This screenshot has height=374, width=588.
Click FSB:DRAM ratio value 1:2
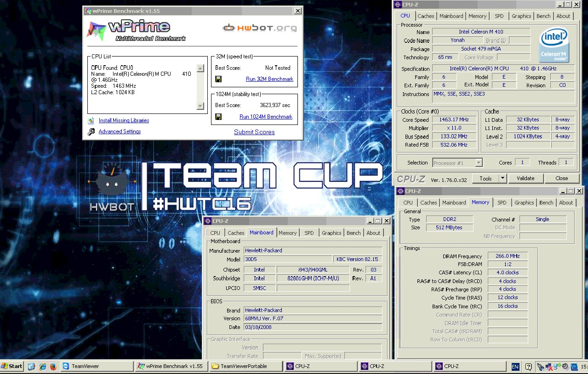coord(508,265)
